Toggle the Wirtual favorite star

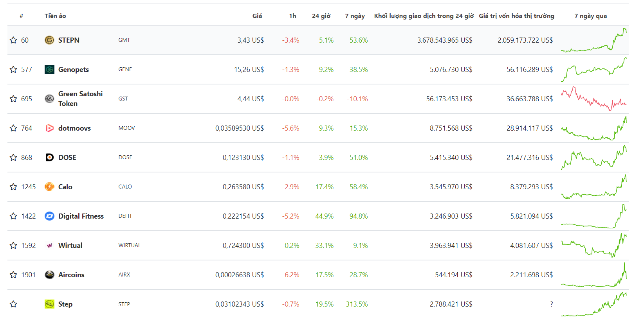pyautogui.click(x=13, y=245)
